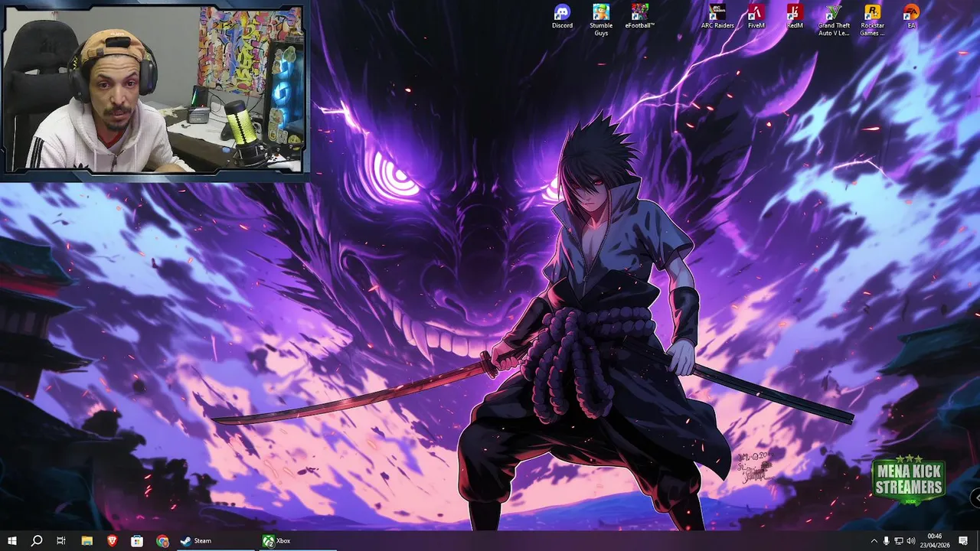Open the clock and date flyout
This screenshot has width=980, height=551.
tap(935, 540)
